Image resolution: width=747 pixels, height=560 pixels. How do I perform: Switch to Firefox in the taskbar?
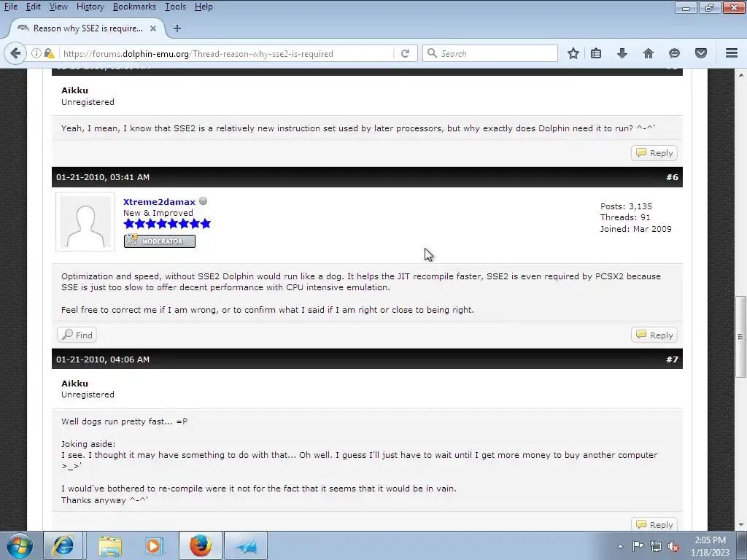point(201,545)
